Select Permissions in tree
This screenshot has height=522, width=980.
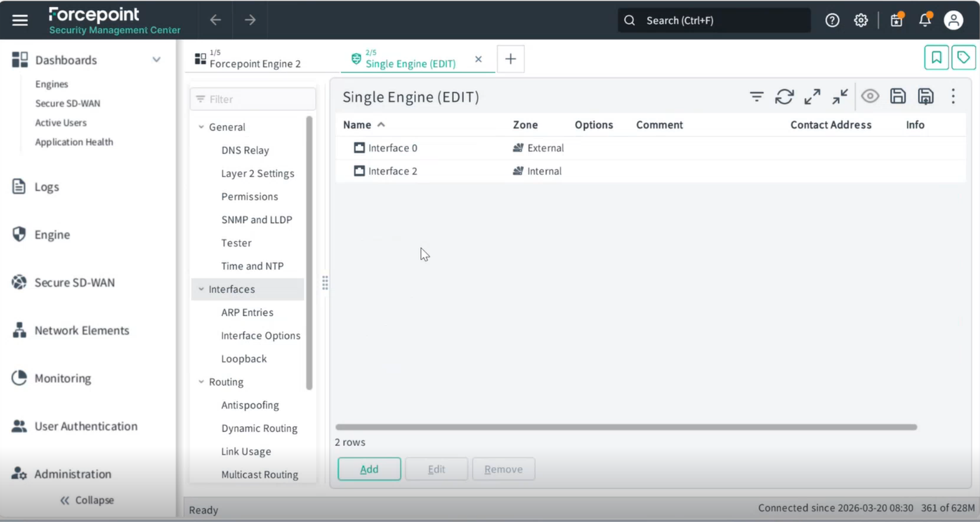tap(250, 197)
